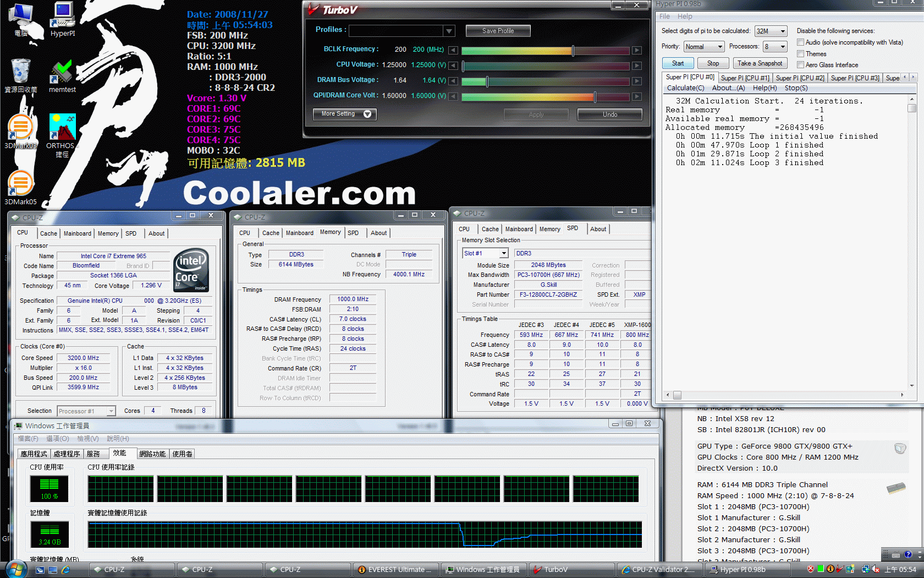
Task: Click EVEREST Ultimate taskbar button
Action: pyautogui.click(x=396, y=570)
